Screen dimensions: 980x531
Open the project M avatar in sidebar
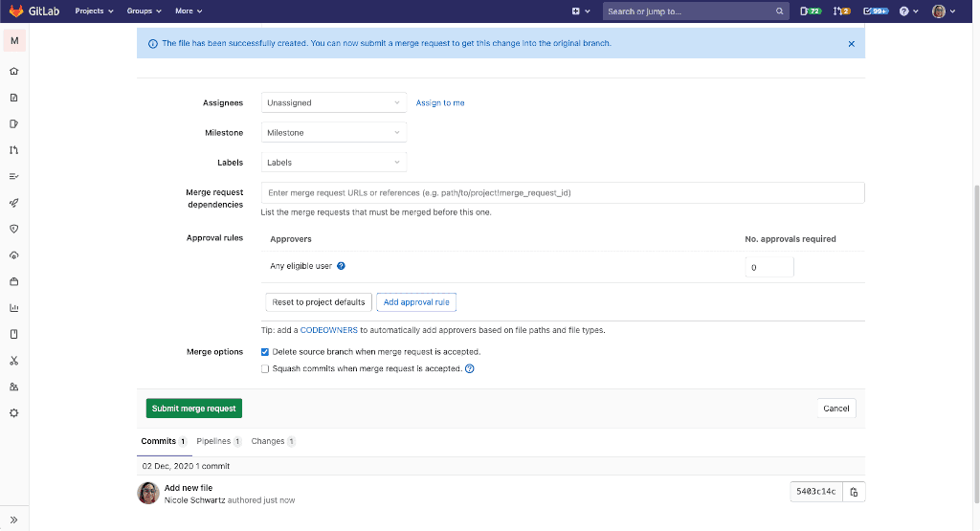click(x=14, y=40)
